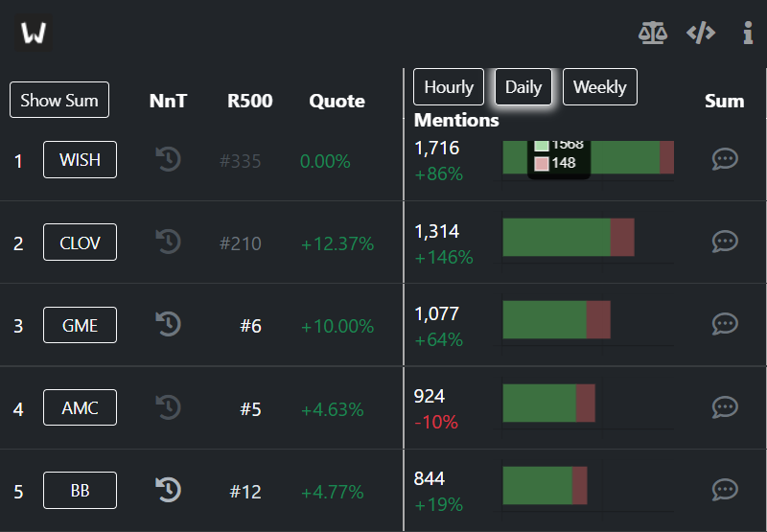Open the WISH ticker button
This screenshot has width=767, height=532.
[80, 159]
